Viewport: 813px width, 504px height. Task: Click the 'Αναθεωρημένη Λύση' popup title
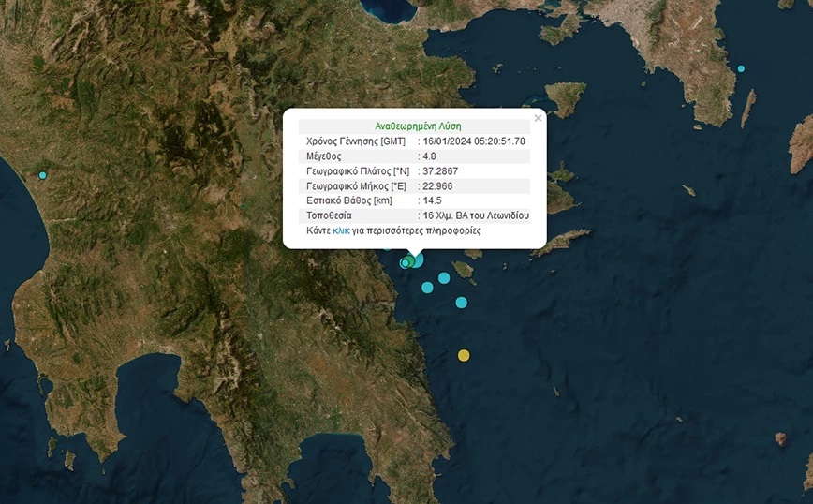[x=418, y=126]
